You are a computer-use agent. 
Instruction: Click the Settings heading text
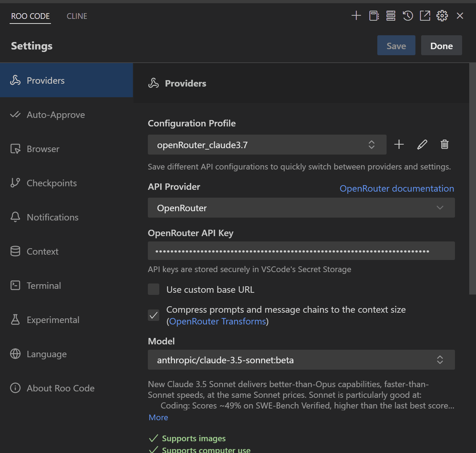coord(32,46)
